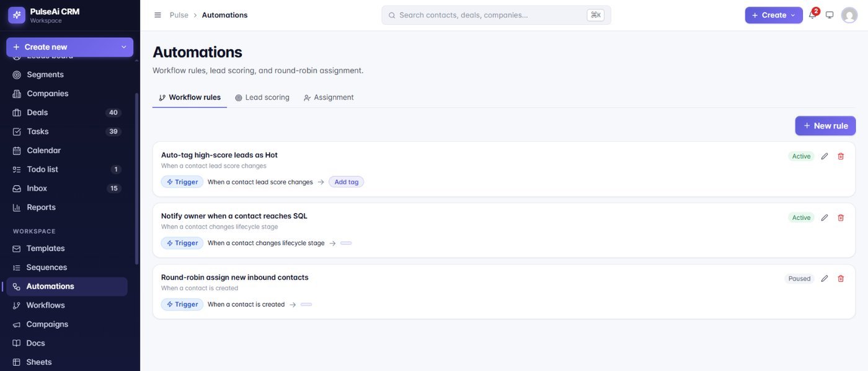Edit the Round-robin assign rule
Screen dimensions: 868x371
[x=825, y=279]
